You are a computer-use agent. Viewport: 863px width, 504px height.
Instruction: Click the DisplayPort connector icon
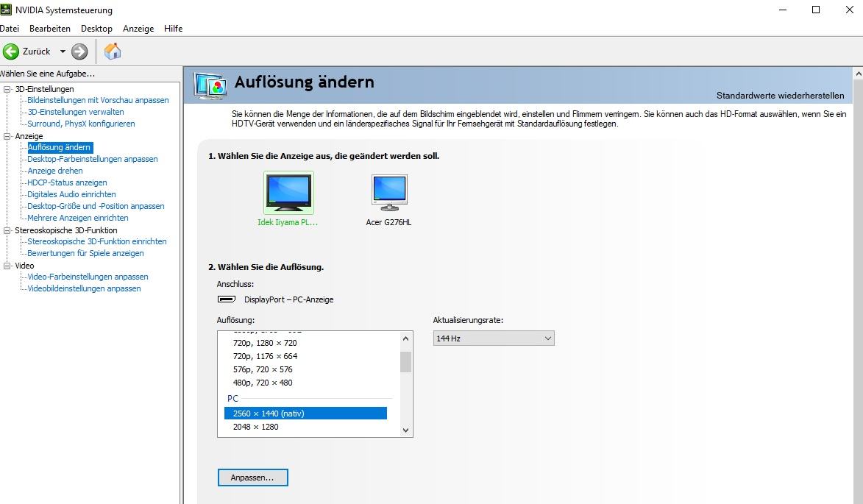[x=226, y=299]
